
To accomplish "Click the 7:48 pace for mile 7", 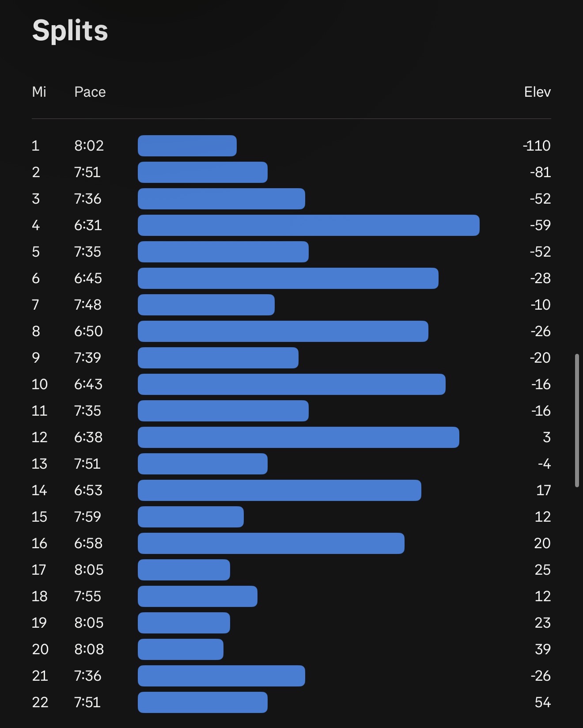I will 88,305.
